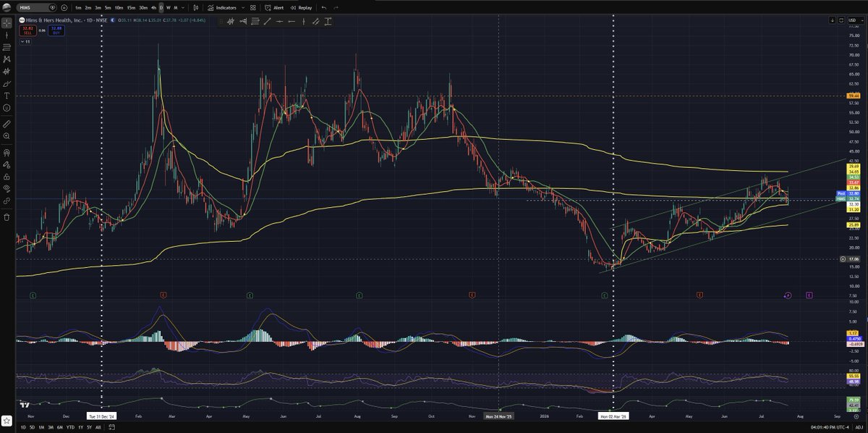The height and width of the screenshot is (433, 868).
Task: Pick the text I-beam tool in floating toolbar
Action: coord(328,22)
